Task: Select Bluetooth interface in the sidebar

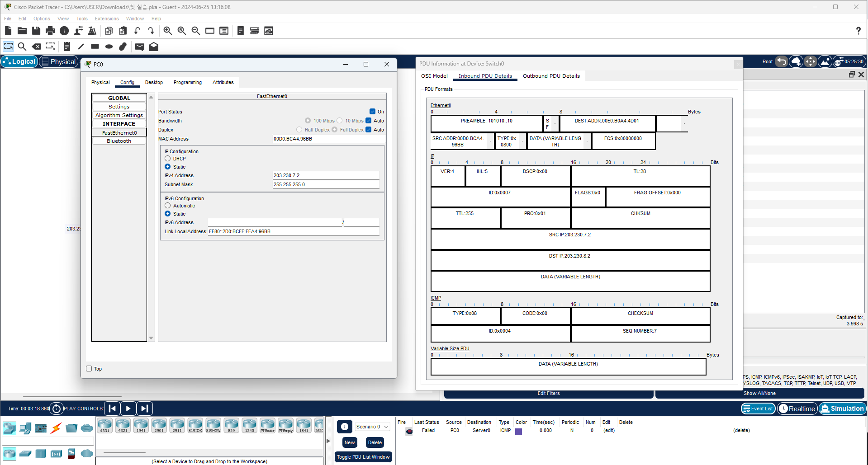Action: click(x=119, y=141)
